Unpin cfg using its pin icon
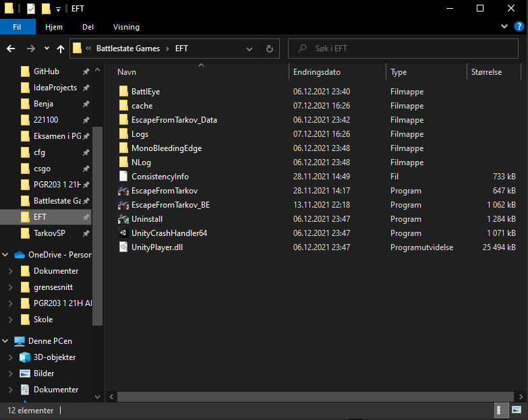Viewport: 528px width, 420px height. pos(86,152)
